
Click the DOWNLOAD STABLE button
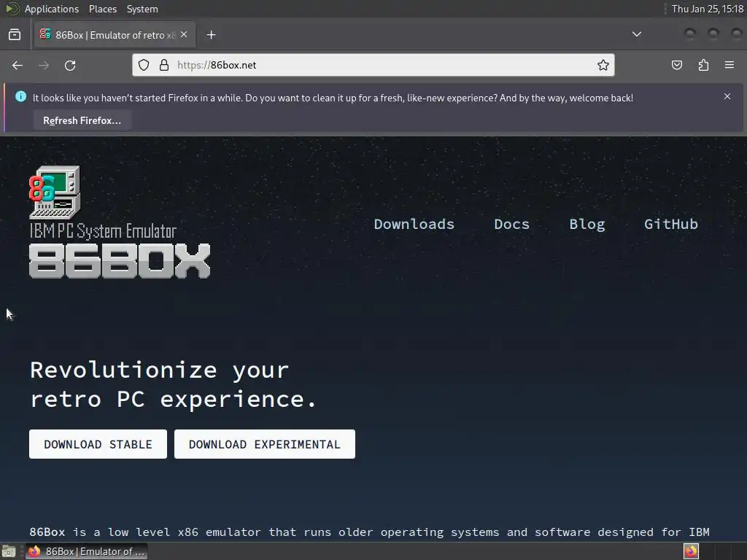coord(98,444)
